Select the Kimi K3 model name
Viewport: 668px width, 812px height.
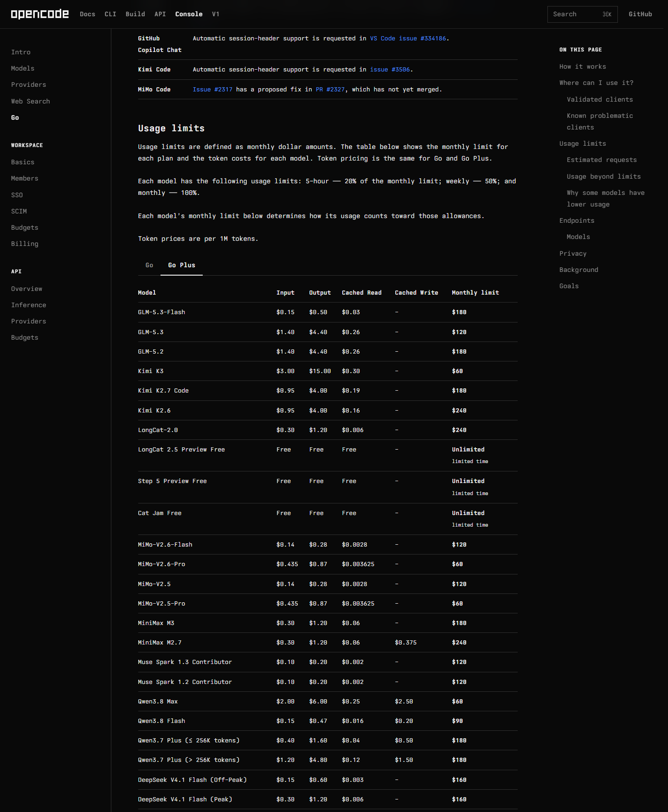pyautogui.click(x=151, y=371)
